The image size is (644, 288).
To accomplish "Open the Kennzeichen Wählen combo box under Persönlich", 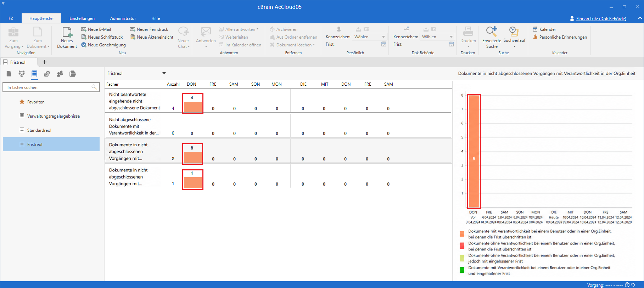I will pyautogui.click(x=369, y=37).
